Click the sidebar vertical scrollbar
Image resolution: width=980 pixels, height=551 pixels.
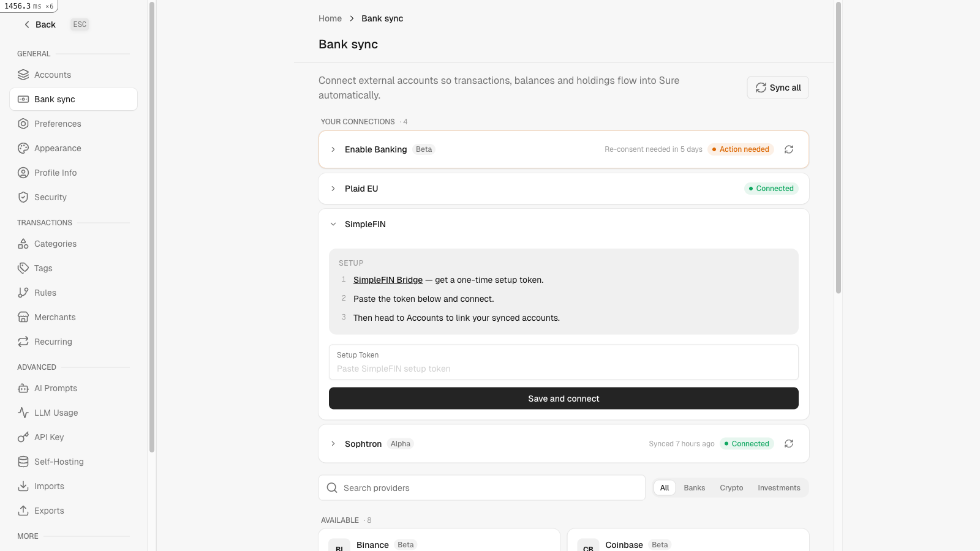(152, 227)
